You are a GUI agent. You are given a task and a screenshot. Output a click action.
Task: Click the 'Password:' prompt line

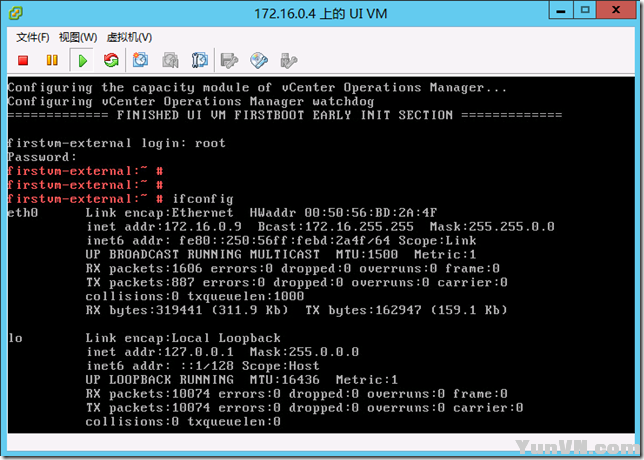(x=42, y=157)
